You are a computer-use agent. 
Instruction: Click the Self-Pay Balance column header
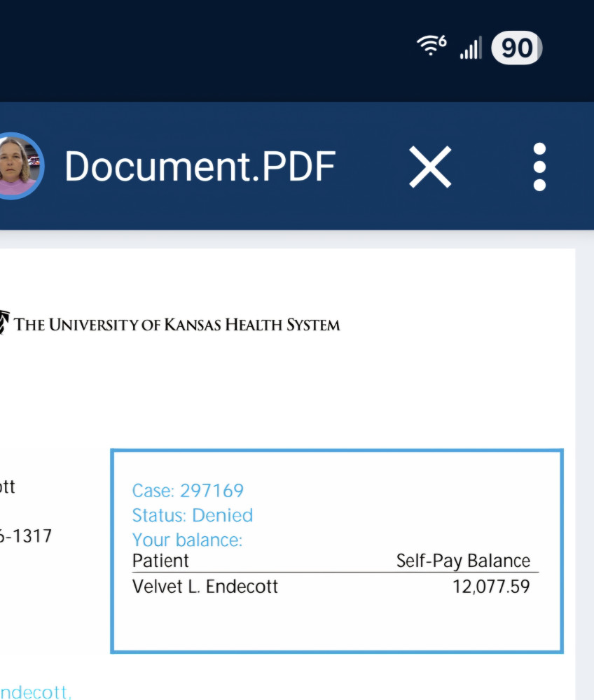[x=463, y=561]
